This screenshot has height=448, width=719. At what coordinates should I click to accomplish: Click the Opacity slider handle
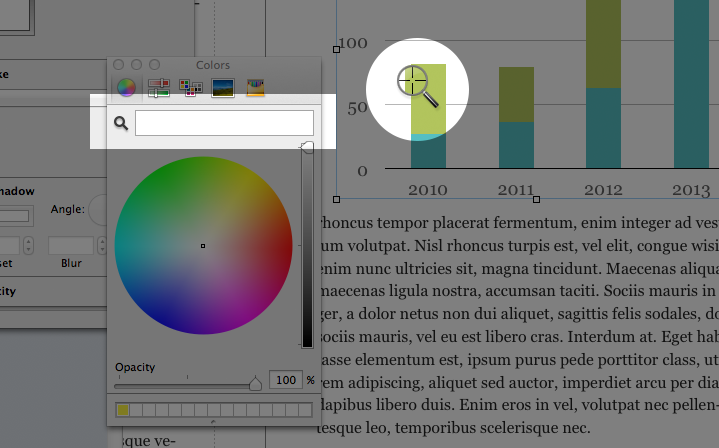click(x=255, y=383)
